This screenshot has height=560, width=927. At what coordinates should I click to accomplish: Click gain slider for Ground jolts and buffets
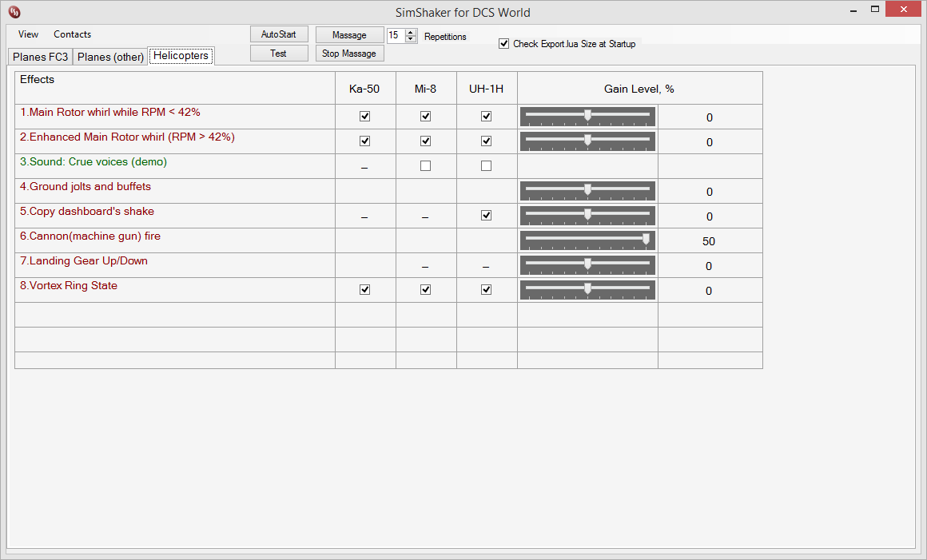(587, 191)
